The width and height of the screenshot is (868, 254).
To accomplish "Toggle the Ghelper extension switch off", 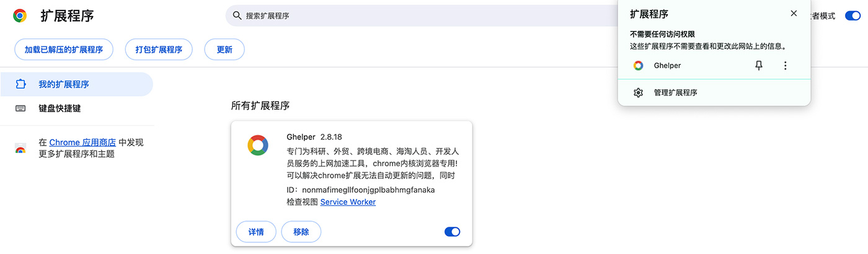I will coord(453,232).
